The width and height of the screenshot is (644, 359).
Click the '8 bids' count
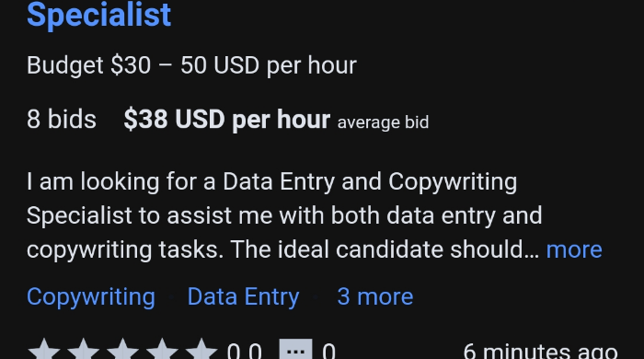(x=62, y=120)
